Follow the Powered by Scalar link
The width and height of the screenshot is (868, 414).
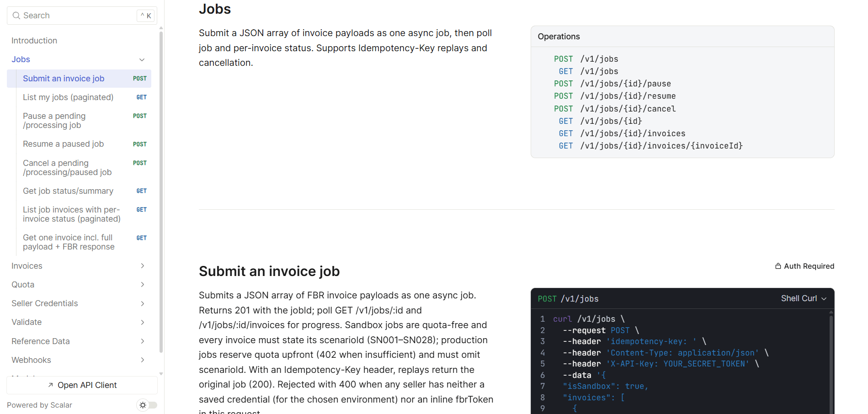39,405
